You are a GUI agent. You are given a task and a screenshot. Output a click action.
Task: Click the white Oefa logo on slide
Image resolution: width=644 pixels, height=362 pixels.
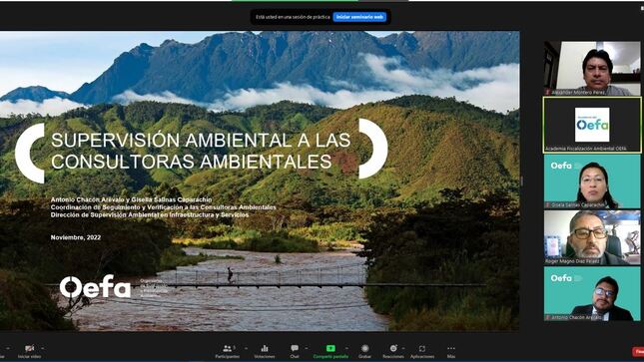click(95, 287)
